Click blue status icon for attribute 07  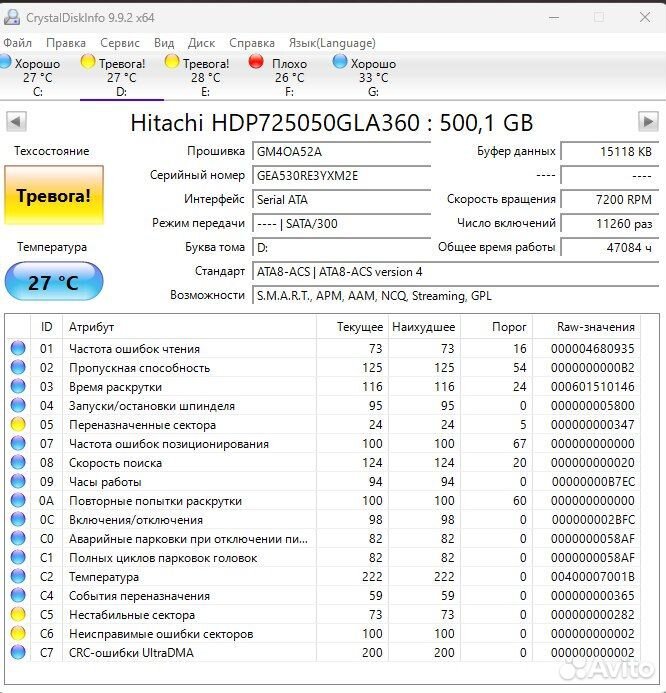click(x=18, y=443)
